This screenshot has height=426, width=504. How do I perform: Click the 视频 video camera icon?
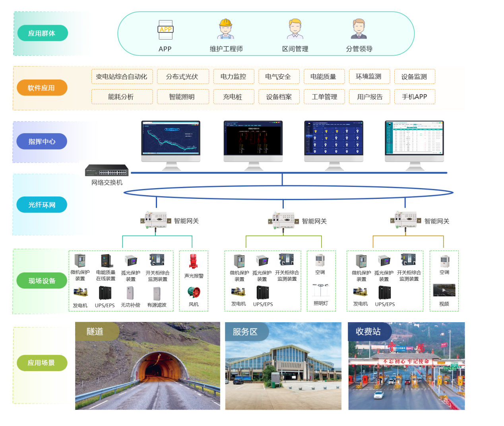coord(444,290)
